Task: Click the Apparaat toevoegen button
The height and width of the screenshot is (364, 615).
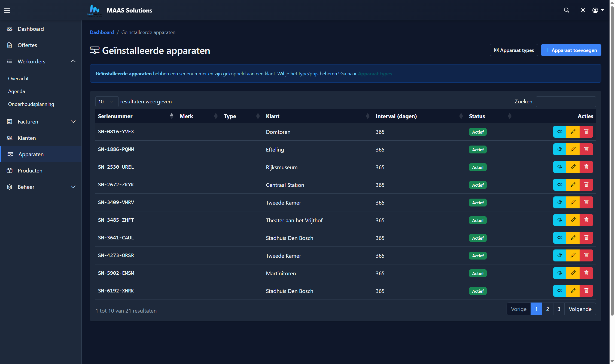Action: point(571,50)
